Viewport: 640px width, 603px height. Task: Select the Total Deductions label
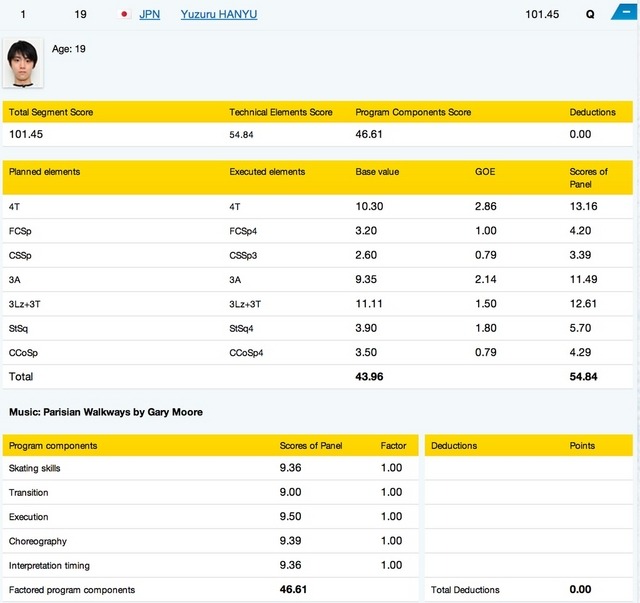[465, 590]
